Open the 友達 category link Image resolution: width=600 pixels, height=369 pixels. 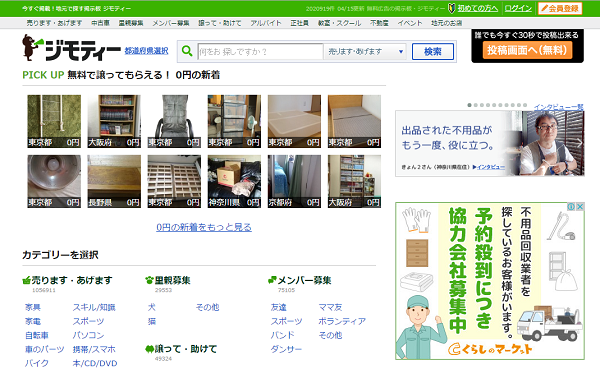point(278,307)
